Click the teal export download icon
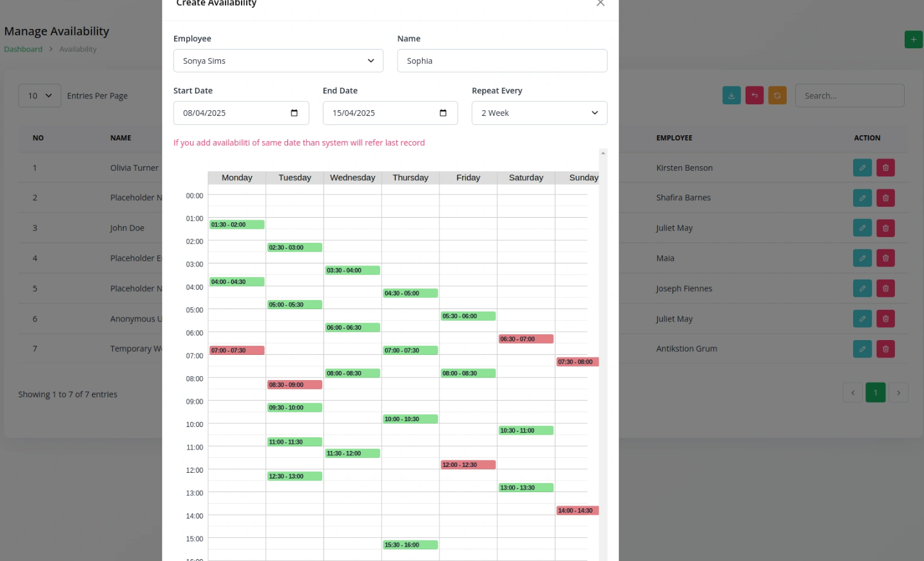 coord(731,95)
